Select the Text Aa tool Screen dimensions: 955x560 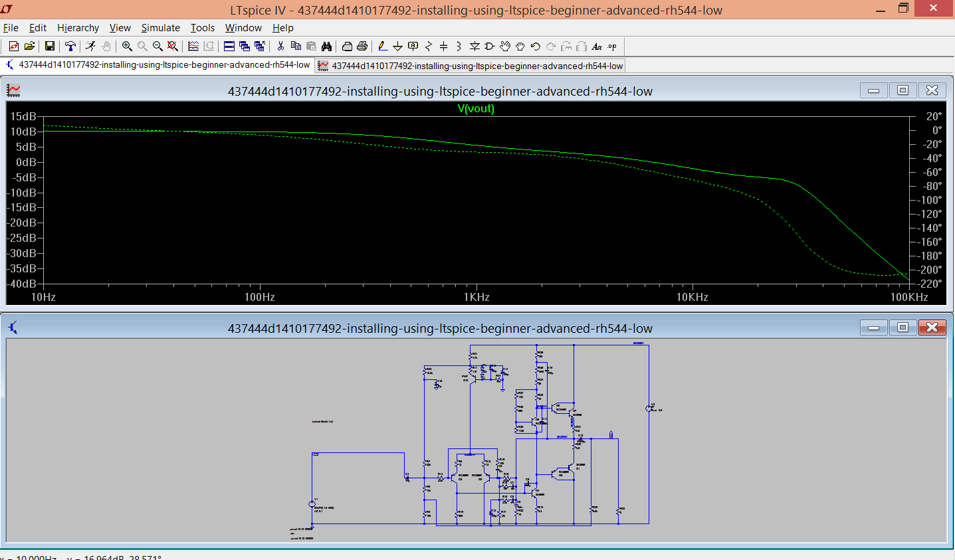pyautogui.click(x=597, y=46)
